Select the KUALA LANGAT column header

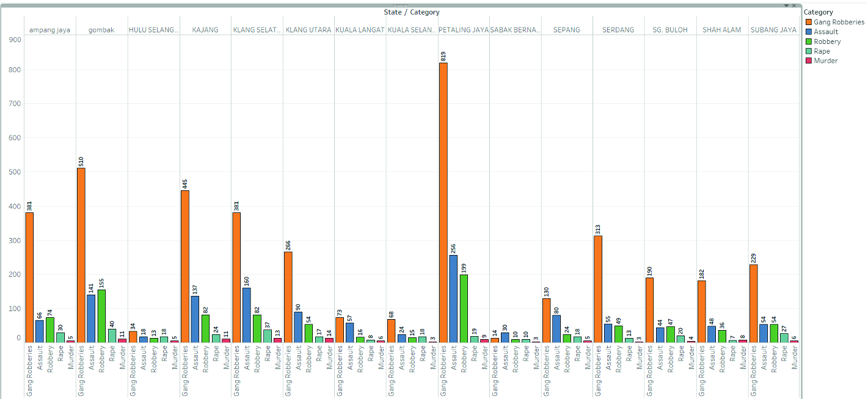[360, 29]
